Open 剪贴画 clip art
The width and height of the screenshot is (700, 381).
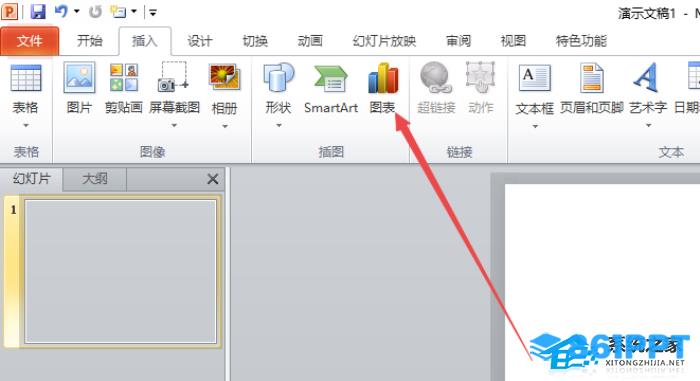(124, 88)
